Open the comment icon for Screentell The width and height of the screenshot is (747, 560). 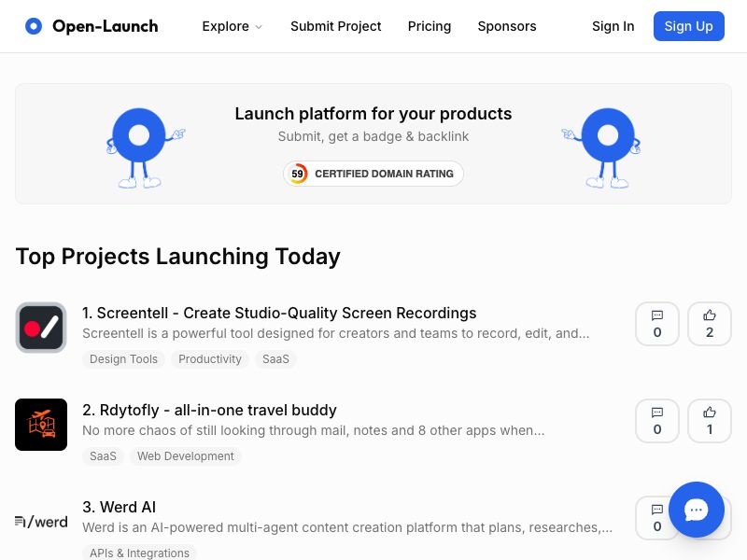657,324
